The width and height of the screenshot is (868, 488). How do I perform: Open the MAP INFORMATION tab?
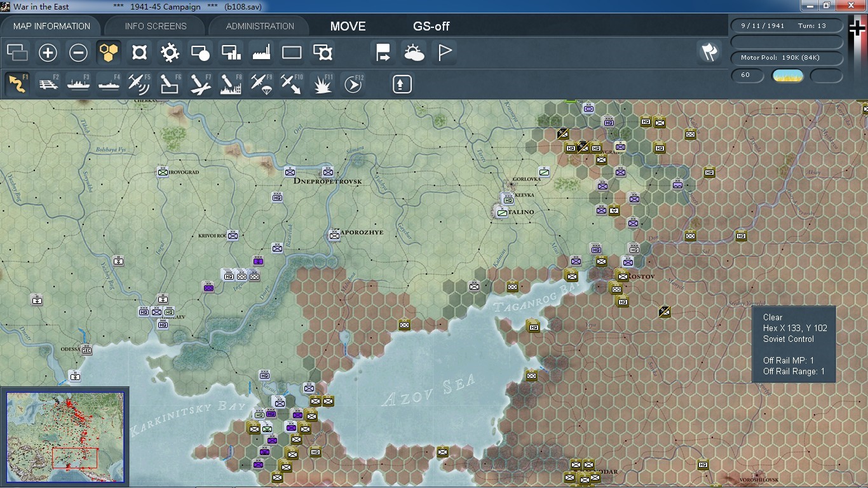tap(52, 26)
